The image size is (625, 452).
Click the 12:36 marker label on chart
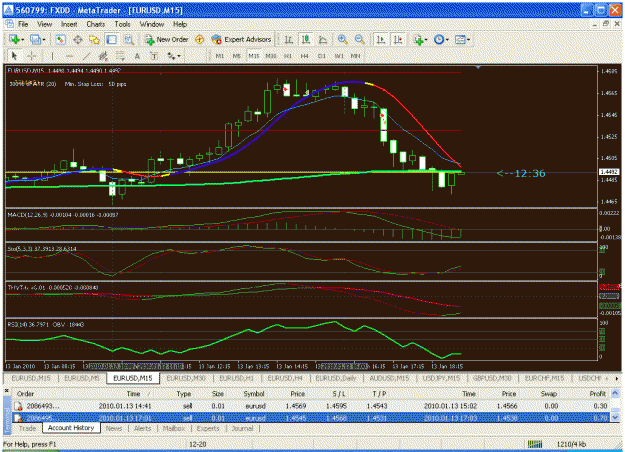point(521,173)
